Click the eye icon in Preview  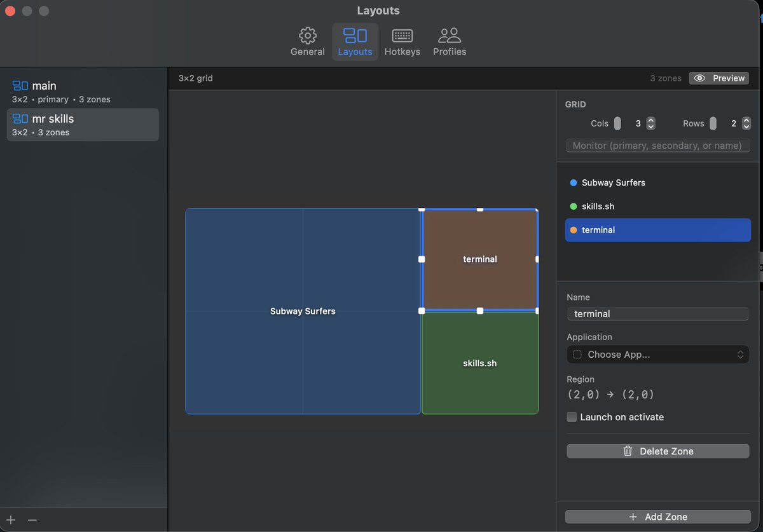[x=700, y=78]
